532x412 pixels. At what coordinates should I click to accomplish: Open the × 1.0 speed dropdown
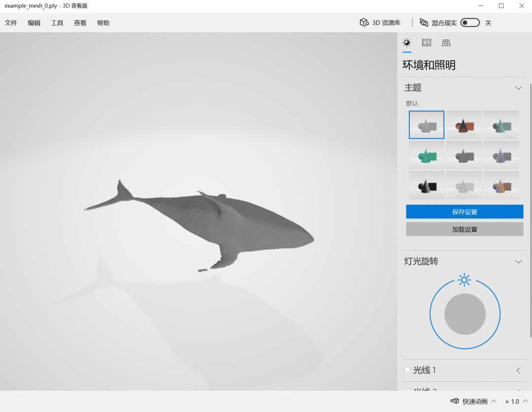[516, 402]
